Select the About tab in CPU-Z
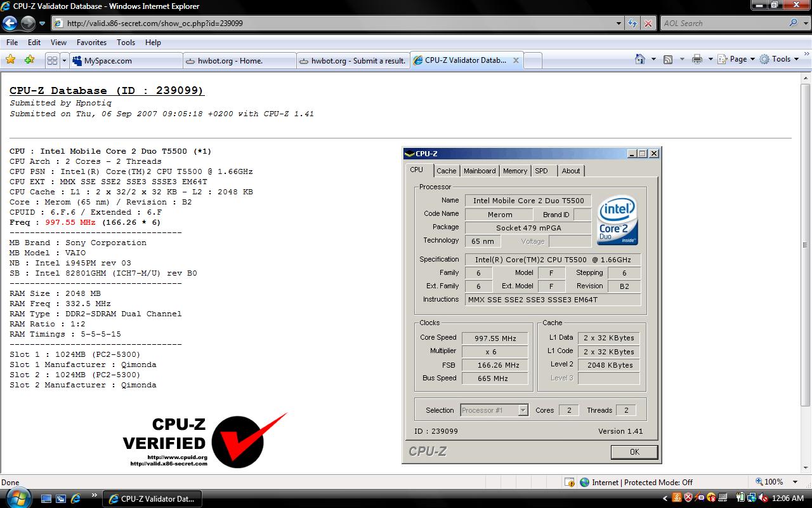812x508 pixels. click(x=571, y=171)
